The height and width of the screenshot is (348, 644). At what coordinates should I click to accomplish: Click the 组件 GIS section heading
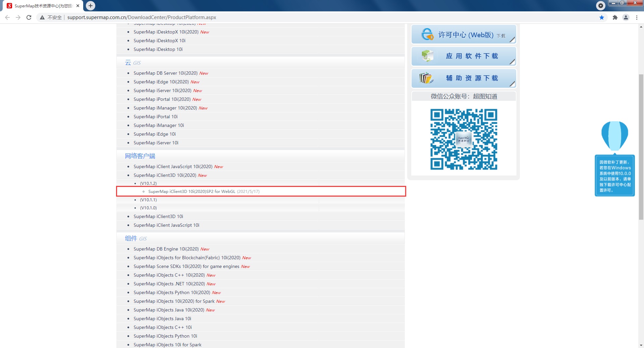(x=136, y=238)
